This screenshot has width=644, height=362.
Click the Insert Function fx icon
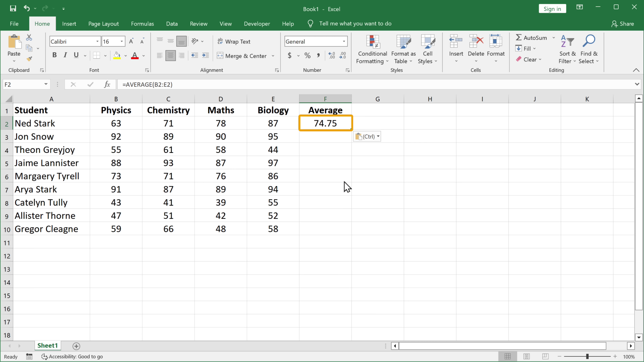(107, 84)
